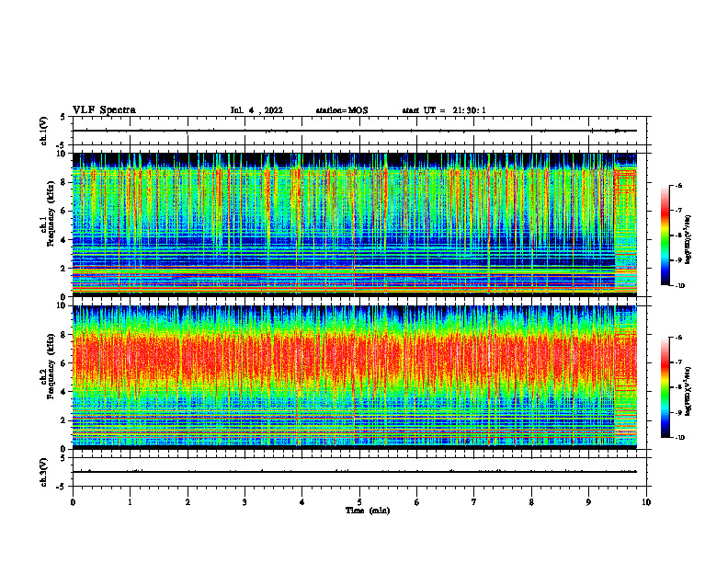Click the "-10" label on ch.1 color bar

click(679, 286)
